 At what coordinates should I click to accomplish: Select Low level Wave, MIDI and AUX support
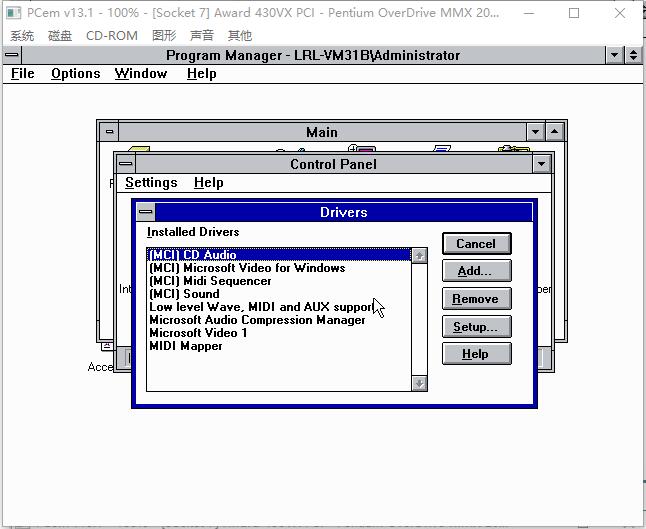coord(279,307)
